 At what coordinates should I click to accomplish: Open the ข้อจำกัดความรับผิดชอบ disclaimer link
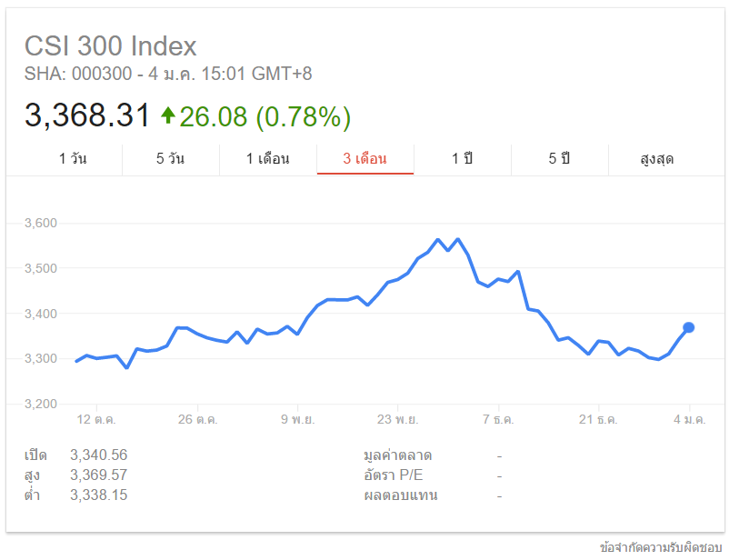663,547
